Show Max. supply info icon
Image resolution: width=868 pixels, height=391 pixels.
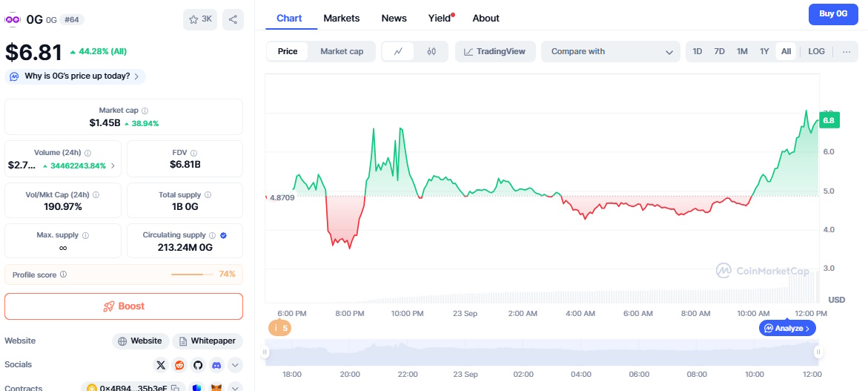(85, 235)
